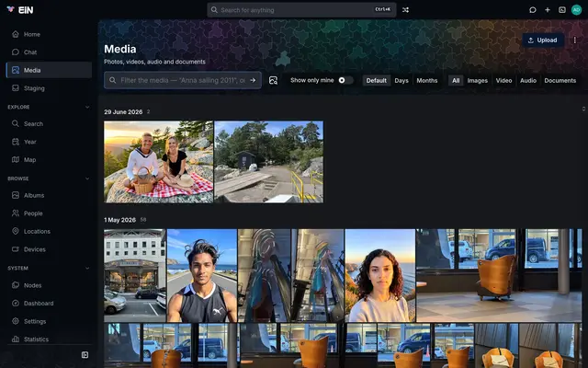The image size is (588, 368).
Task: Open the Home page from sidebar
Action: point(49,34)
